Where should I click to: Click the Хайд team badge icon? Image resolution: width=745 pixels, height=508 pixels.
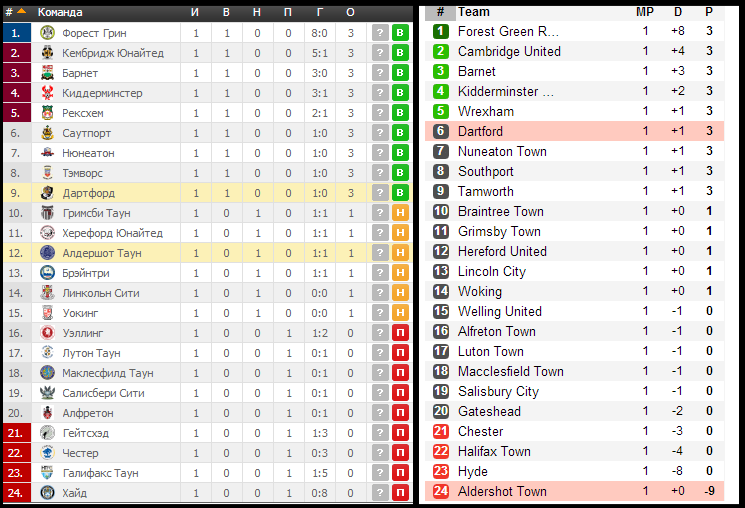(47, 492)
